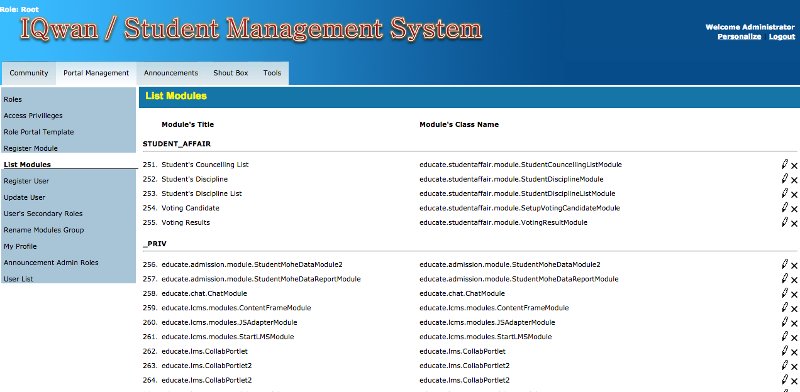Select List Modules sidebar item
800x392 pixels.
coord(27,165)
